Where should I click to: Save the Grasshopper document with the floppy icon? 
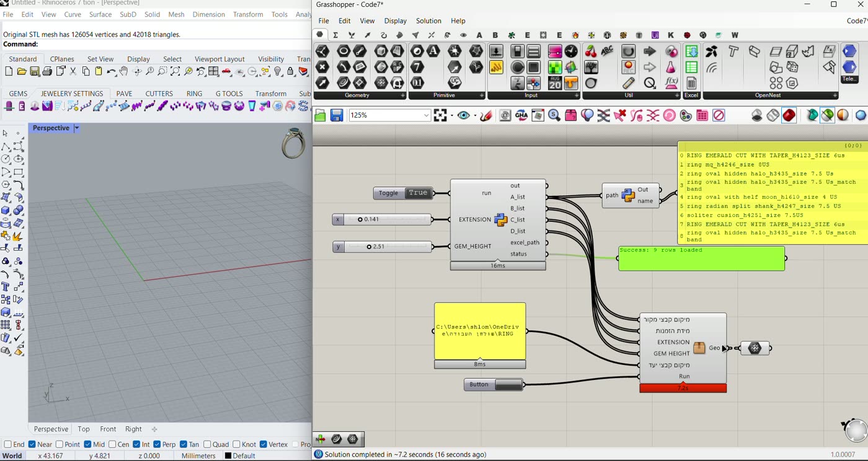[337, 115]
